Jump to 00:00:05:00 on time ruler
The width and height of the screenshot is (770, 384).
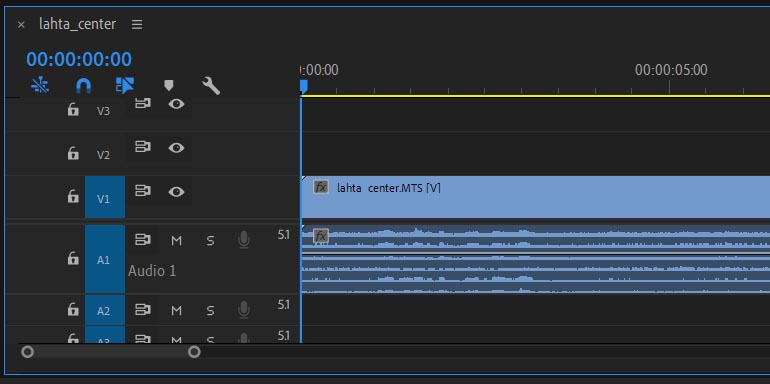pyautogui.click(x=671, y=70)
